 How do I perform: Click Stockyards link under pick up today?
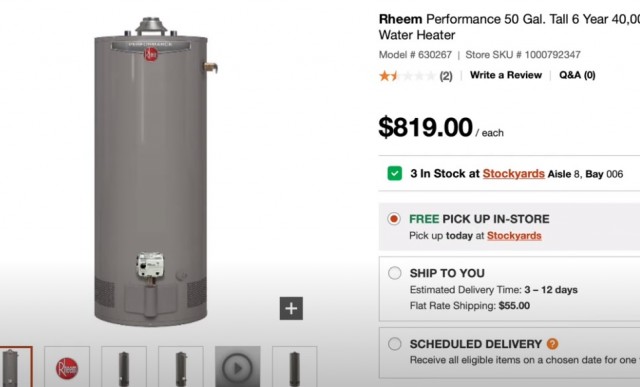(514, 236)
